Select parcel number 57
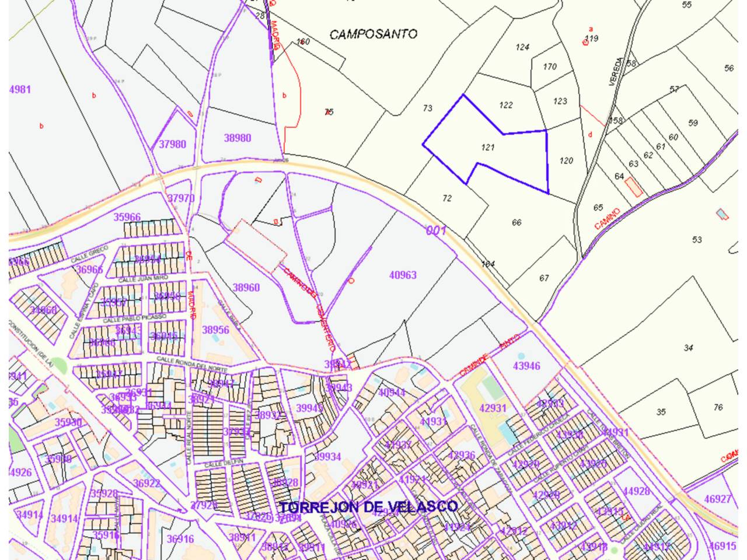 pos(674,89)
